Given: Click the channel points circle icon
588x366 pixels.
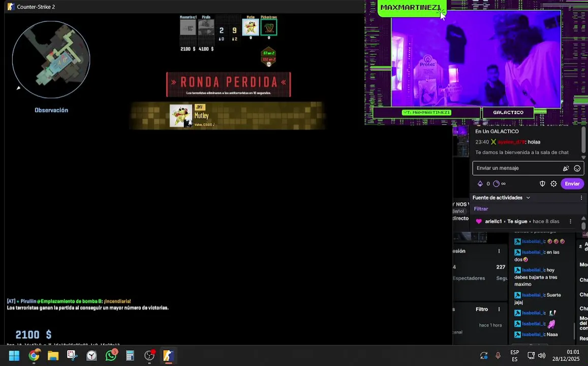Looking at the screenshot, I should (496, 184).
